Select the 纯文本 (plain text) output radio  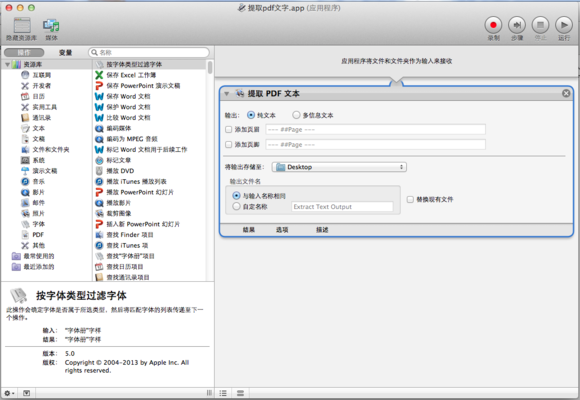(251, 115)
